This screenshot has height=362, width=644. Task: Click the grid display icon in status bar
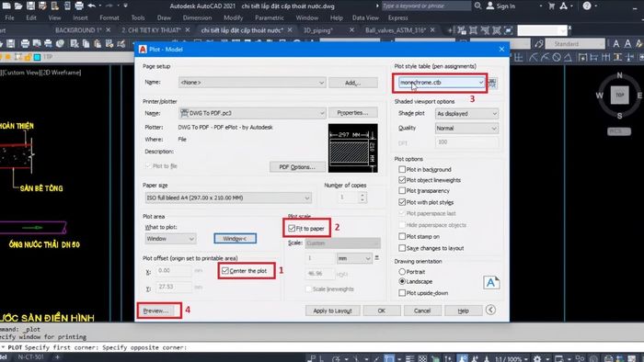(422, 358)
